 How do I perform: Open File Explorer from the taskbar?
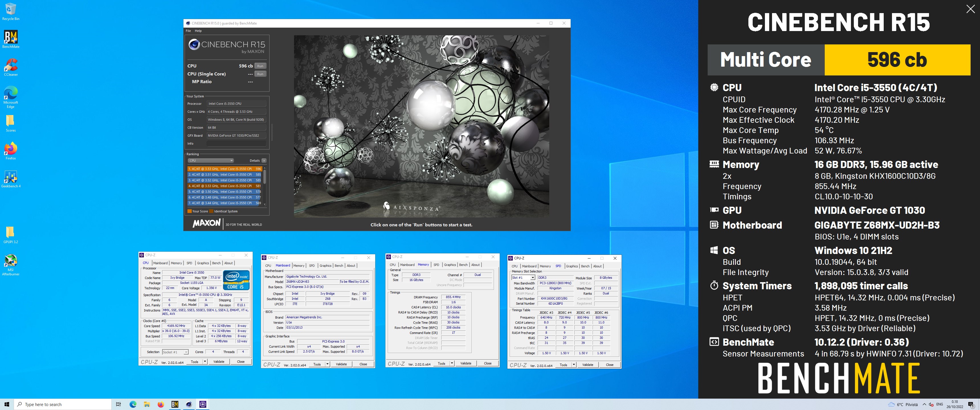point(147,404)
